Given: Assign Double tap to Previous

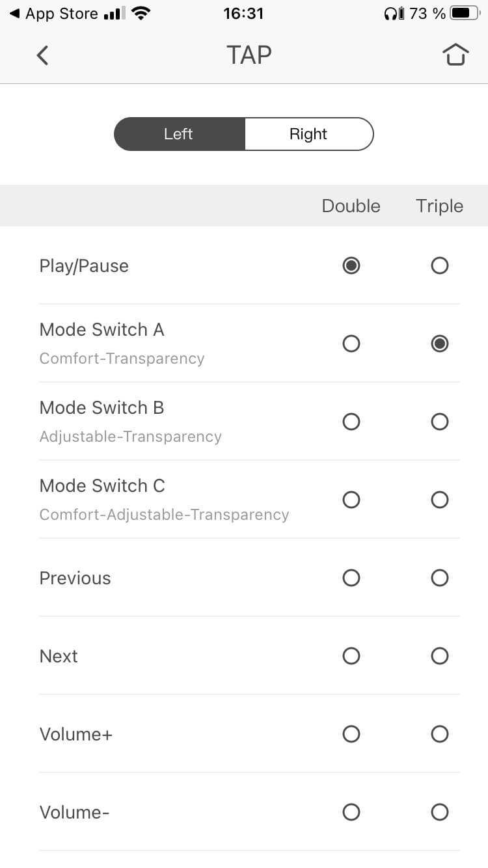Looking at the screenshot, I should click(351, 578).
